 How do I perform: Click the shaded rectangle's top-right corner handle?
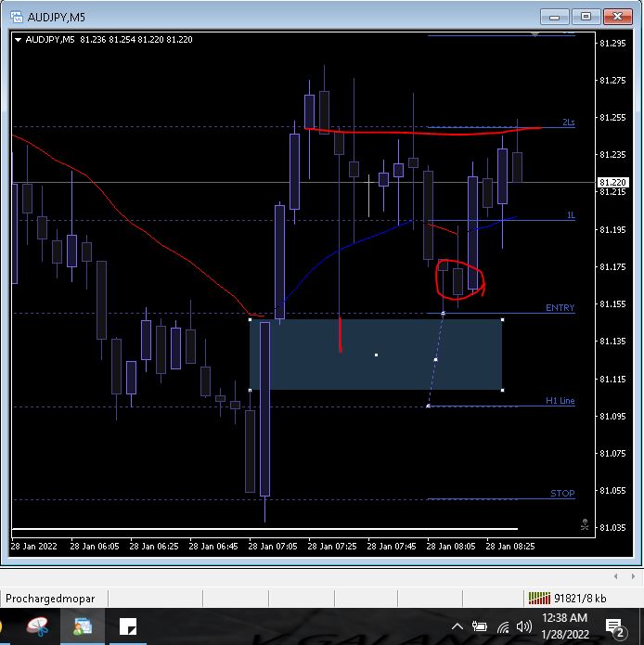502,319
